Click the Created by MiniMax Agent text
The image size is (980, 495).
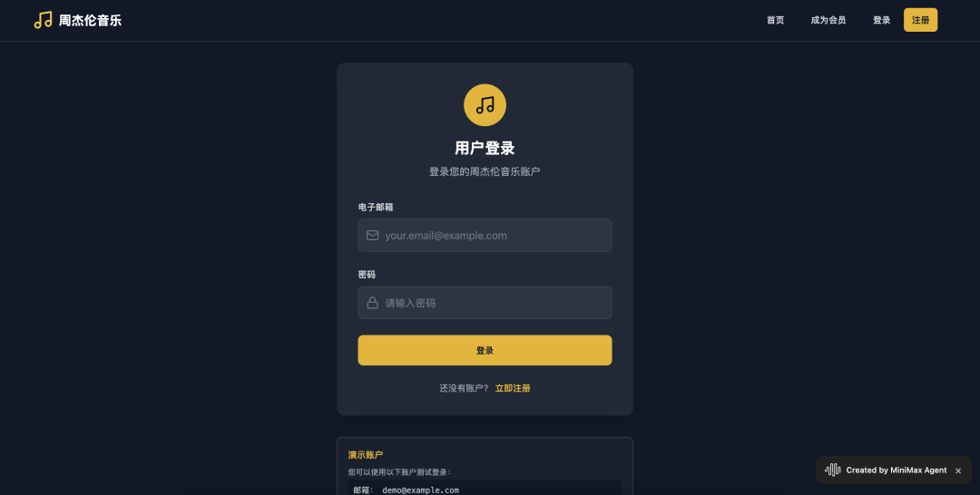coord(897,470)
